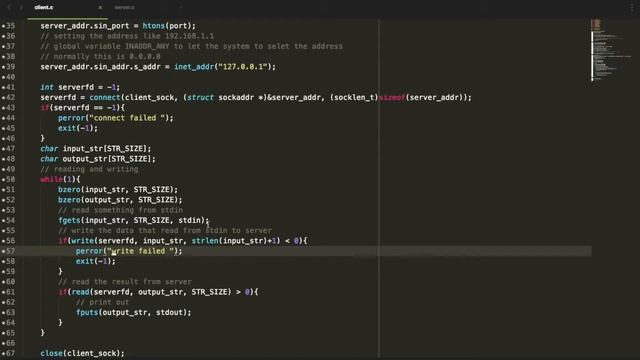Close the client.c tab
The height and width of the screenshot is (360, 640).
coord(100,7)
